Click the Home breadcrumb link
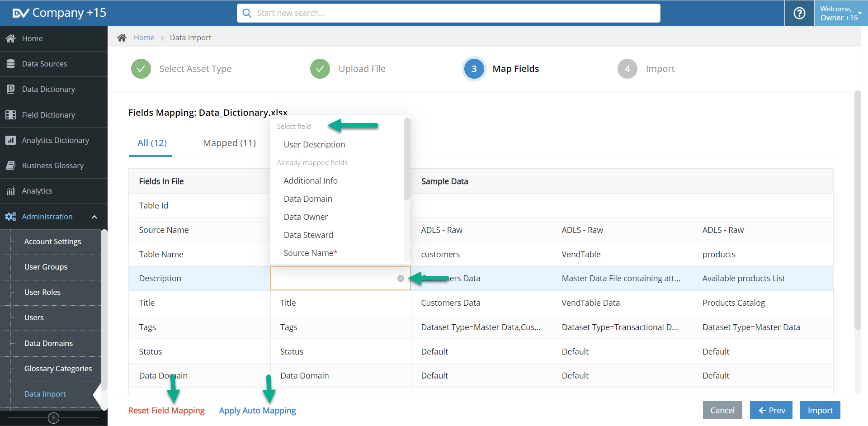868x426 pixels. 144,38
